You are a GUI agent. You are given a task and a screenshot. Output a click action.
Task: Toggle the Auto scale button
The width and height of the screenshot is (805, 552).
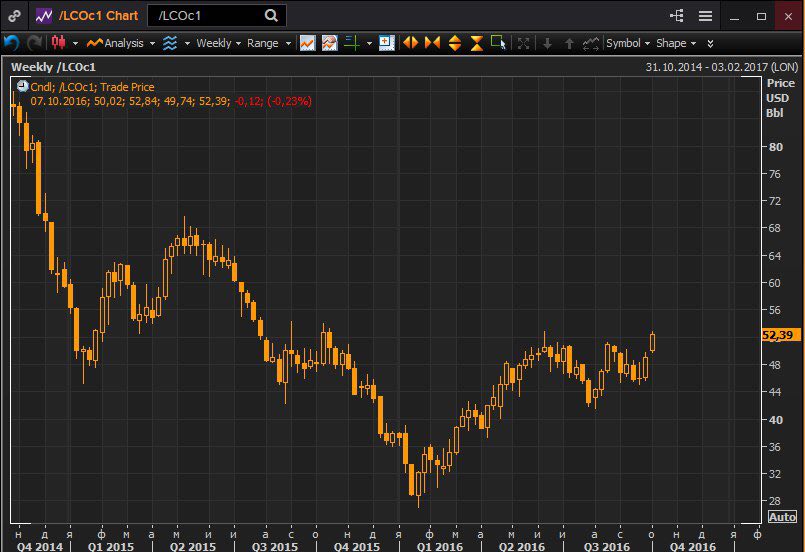click(x=782, y=517)
